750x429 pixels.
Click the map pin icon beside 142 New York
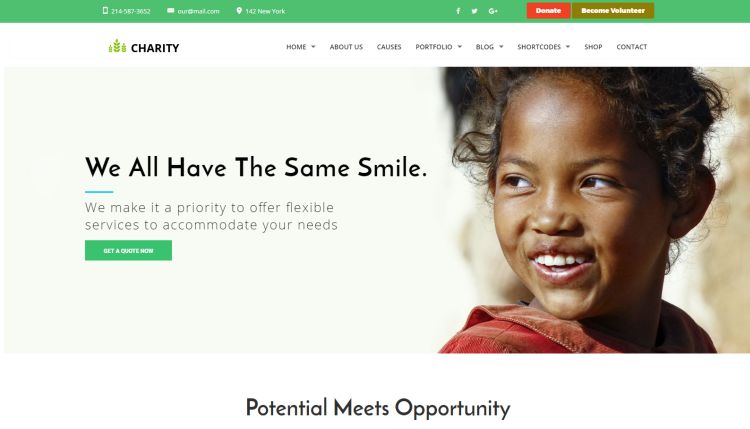click(239, 11)
